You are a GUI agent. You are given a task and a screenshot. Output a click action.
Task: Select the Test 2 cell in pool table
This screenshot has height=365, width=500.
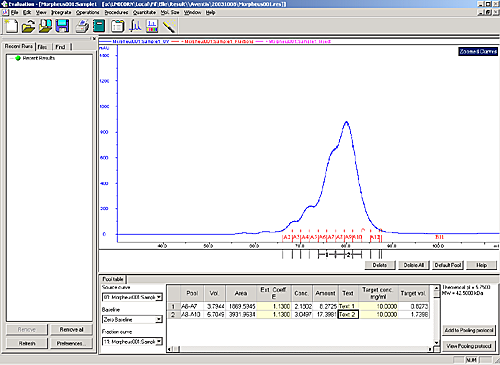[x=348, y=314]
